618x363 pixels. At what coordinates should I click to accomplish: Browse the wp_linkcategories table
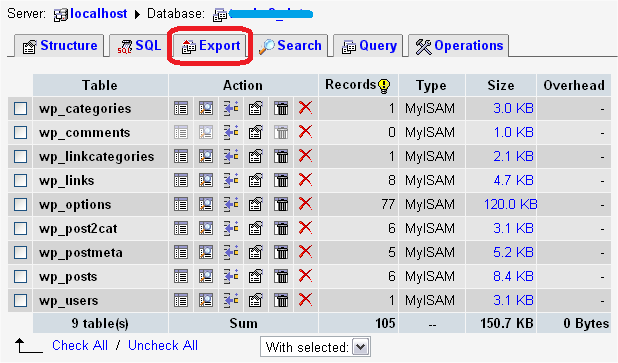pos(181,156)
